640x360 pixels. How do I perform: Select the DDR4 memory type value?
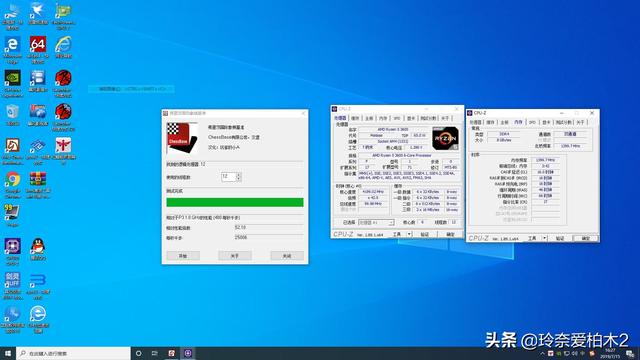504,134
